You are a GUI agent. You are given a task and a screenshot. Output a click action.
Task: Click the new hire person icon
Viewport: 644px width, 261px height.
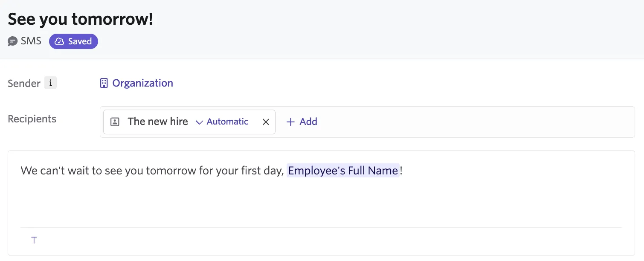pos(115,122)
